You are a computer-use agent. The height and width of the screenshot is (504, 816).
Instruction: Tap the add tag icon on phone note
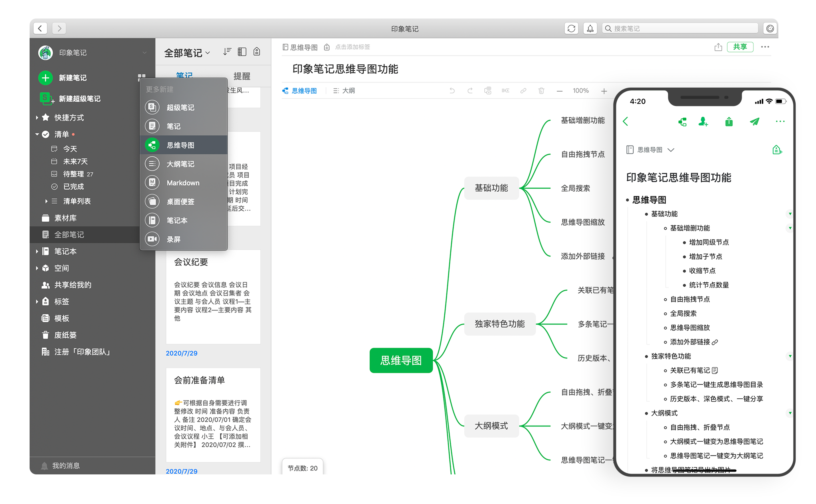777,150
